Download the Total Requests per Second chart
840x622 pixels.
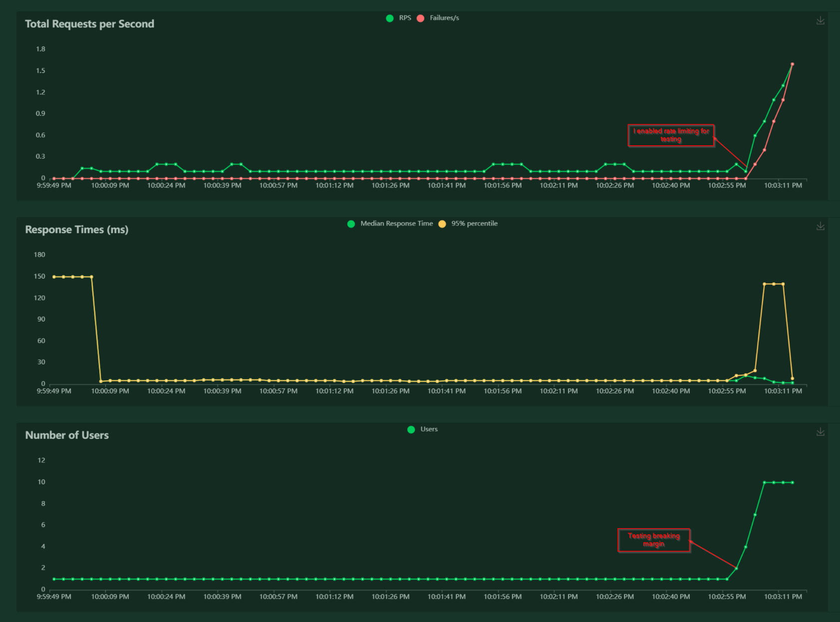(821, 20)
